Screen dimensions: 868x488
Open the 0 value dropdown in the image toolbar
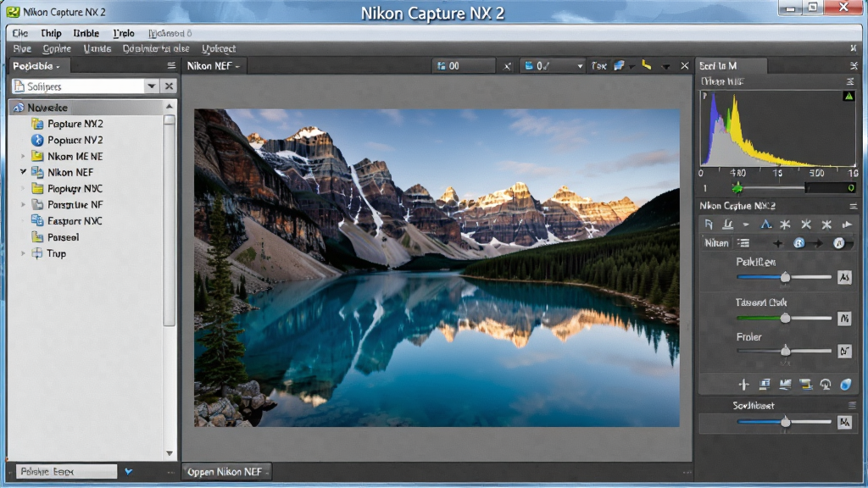point(580,66)
